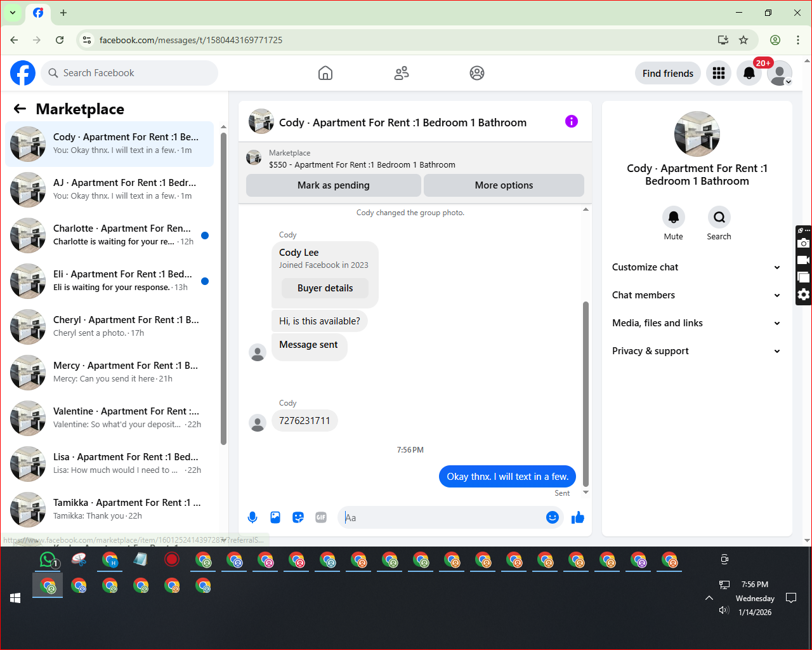Click the 'Okay thnx' sent message bubble
The image size is (812, 650).
pos(507,477)
